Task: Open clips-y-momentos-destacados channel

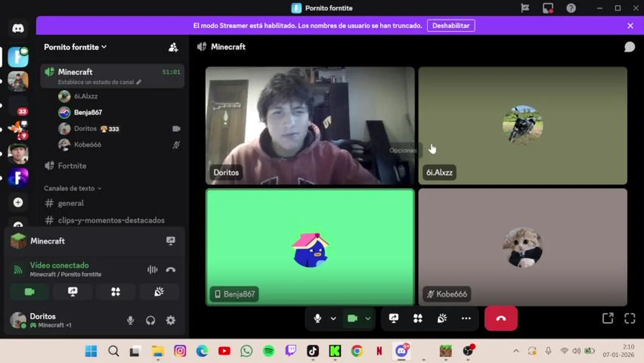Action: (x=112, y=220)
